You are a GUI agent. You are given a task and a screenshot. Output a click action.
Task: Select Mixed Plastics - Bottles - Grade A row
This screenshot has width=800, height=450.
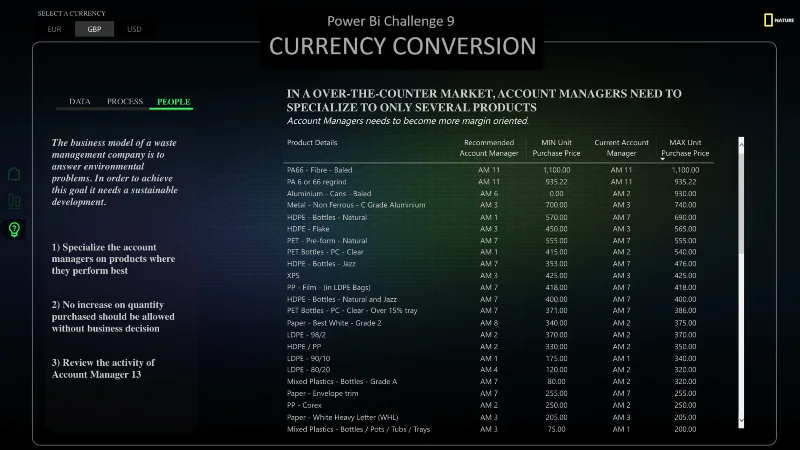(x=498, y=382)
